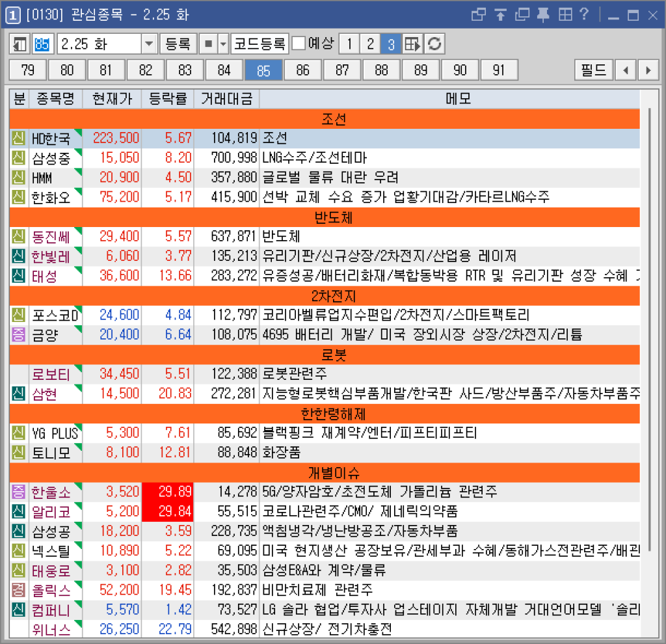Click the 신 badge icon on the 삼성중 row
Viewport: 666px width, 644px height.
click(18, 157)
